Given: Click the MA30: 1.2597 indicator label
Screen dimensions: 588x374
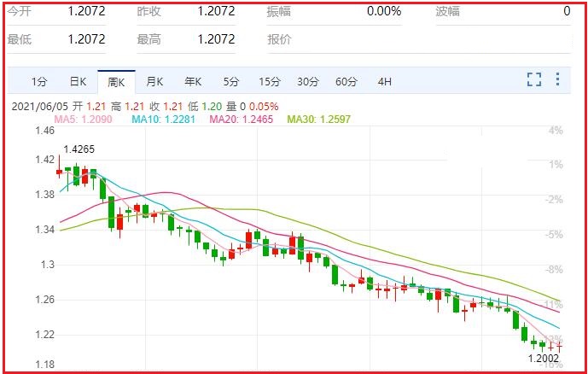Looking at the screenshot, I should tap(319, 120).
